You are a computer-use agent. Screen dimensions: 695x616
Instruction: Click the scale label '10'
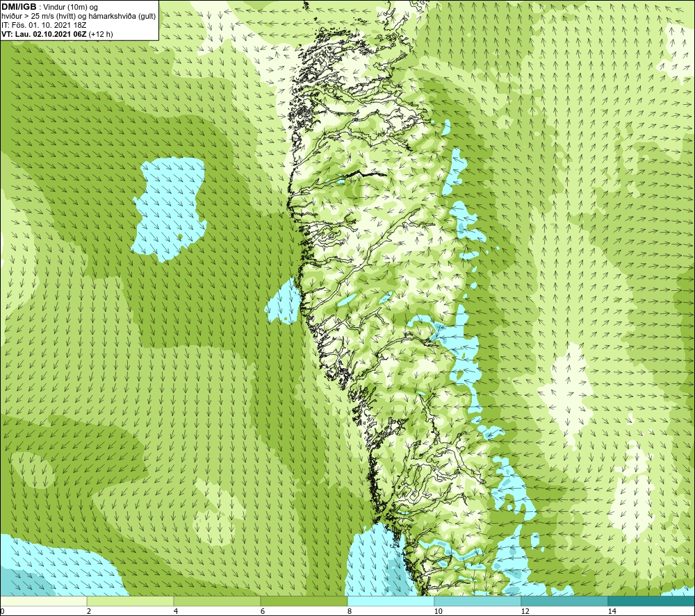click(439, 612)
